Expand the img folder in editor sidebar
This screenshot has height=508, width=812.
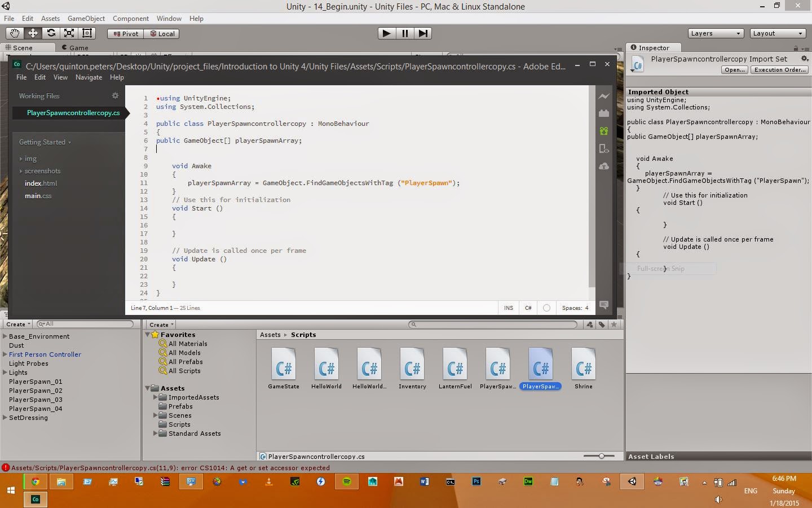point(21,159)
